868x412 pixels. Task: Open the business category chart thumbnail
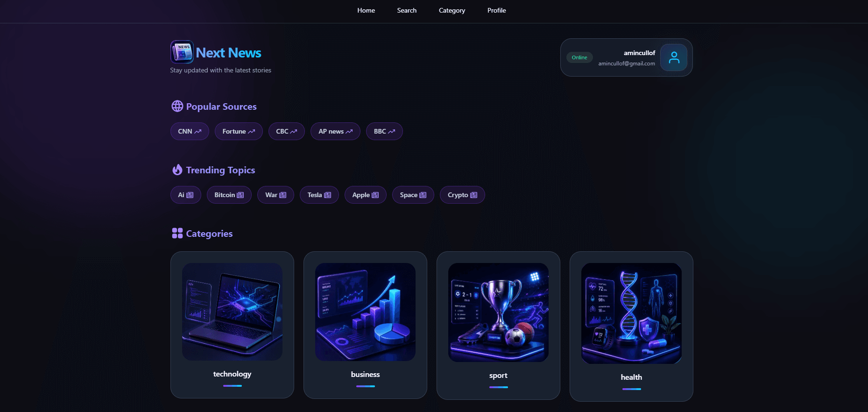[365, 312]
